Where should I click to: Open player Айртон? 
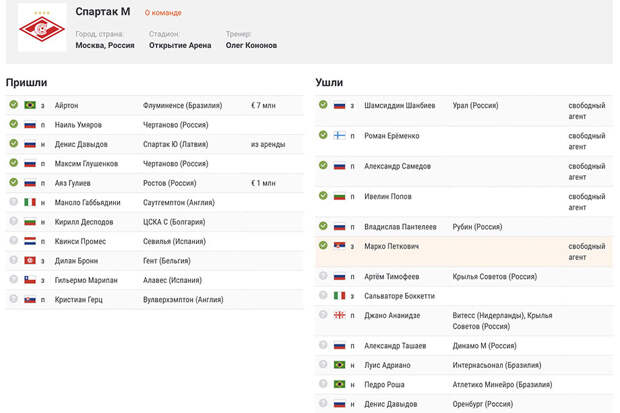click(66, 106)
